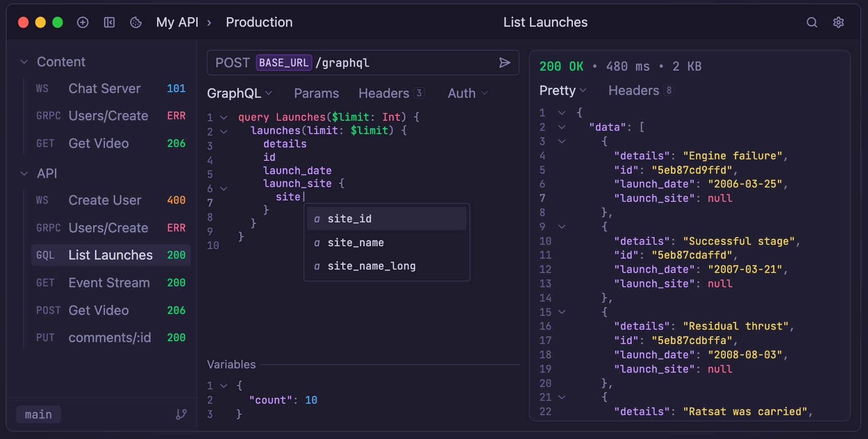Open the Event Stream request
868x439 pixels.
point(109,283)
